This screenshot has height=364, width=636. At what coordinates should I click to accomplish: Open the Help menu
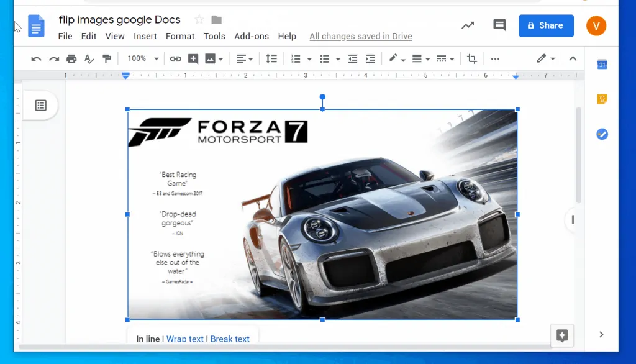[x=287, y=36]
